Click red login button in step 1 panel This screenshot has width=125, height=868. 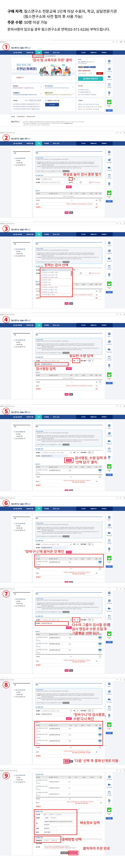(x=99, y=73)
